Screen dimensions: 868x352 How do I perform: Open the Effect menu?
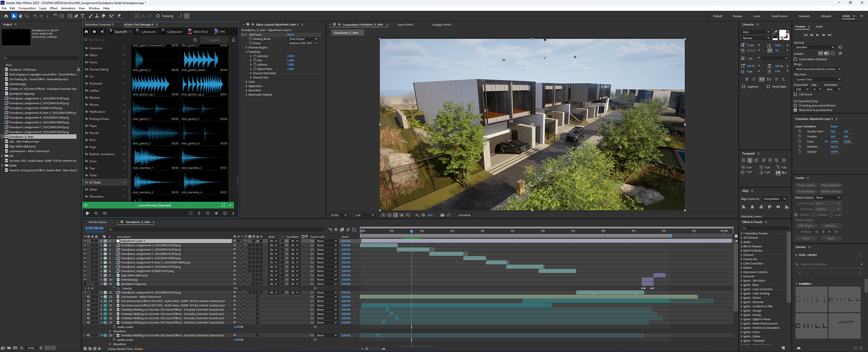[x=54, y=8]
